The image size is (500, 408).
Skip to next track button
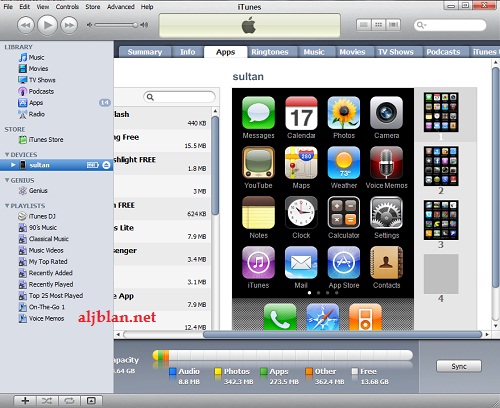[x=69, y=25]
